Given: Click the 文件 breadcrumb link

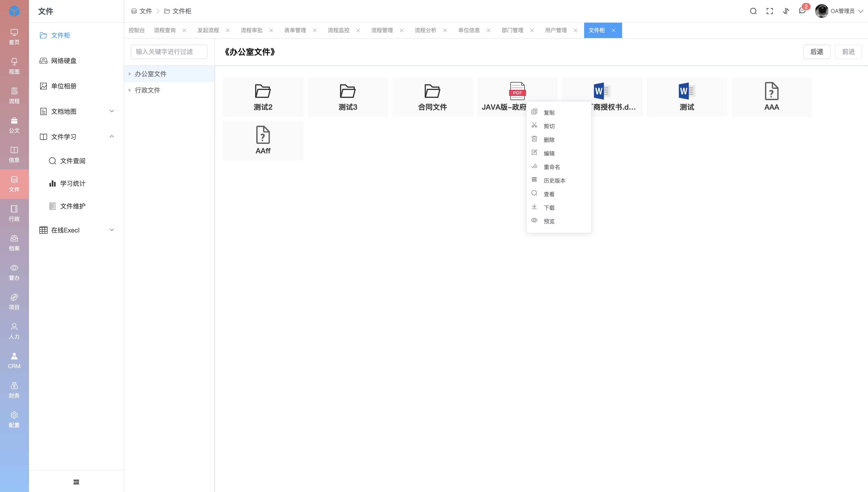Looking at the screenshot, I should 142,11.
